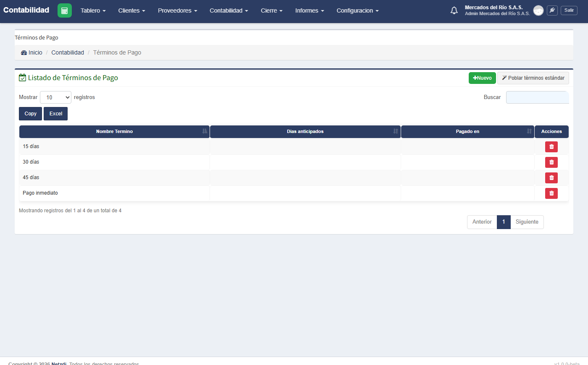The width and height of the screenshot is (588, 365).
Task: Change the Mostrar registros count selector
Action: click(x=55, y=97)
